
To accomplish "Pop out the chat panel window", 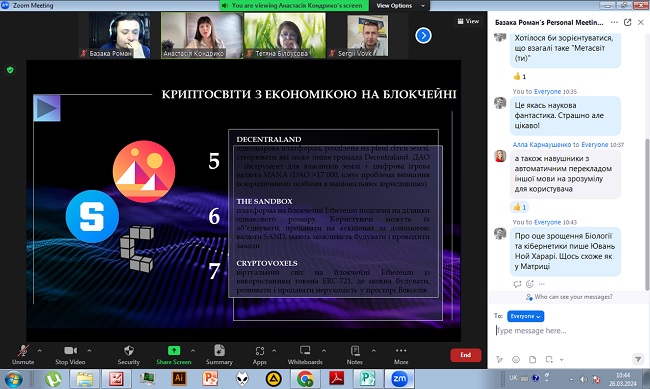I will (x=628, y=22).
